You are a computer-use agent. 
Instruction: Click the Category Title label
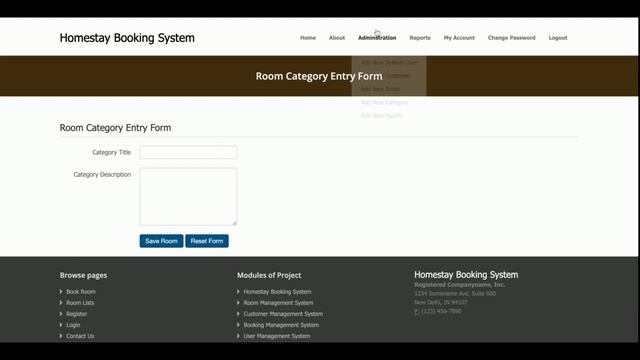pos(111,152)
